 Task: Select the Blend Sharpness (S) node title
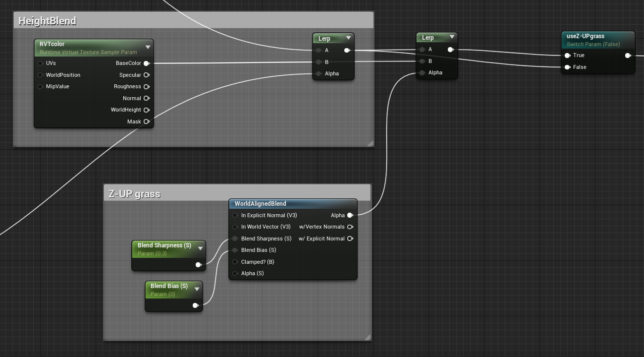pos(164,245)
